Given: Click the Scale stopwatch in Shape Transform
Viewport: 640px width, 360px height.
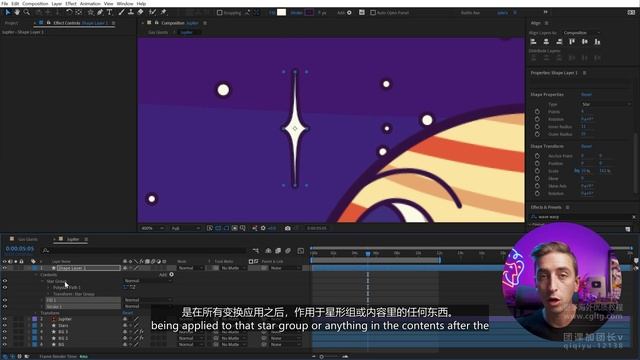Looking at the screenshot, I should point(537,171).
